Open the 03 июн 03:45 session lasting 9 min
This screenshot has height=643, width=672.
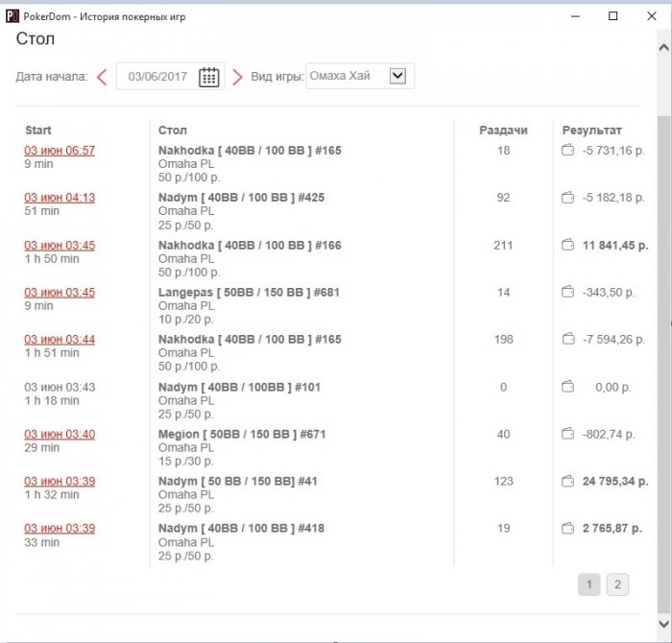coord(60,293)
